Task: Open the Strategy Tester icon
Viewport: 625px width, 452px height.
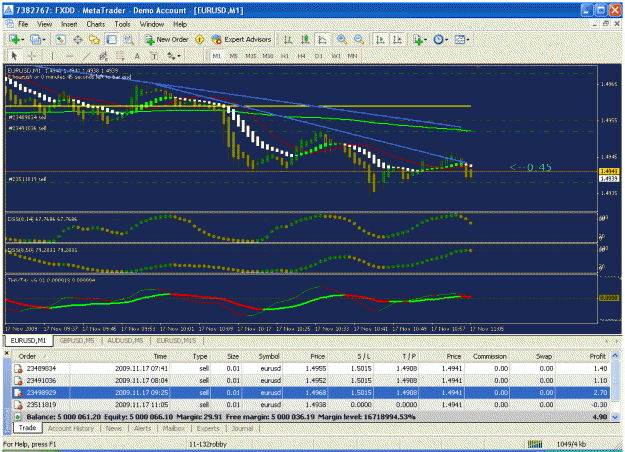Action: [128, 39]
